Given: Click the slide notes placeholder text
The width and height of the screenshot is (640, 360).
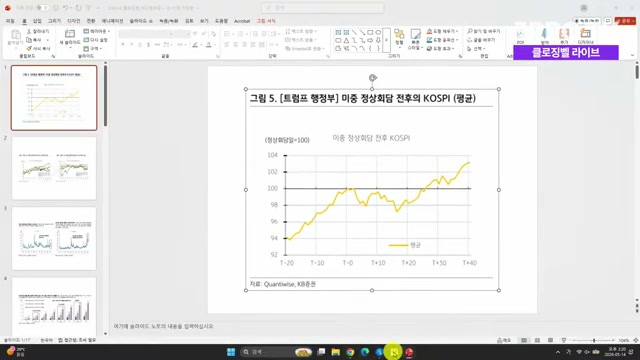Looking at the screenshot, I should pos(163,326).
